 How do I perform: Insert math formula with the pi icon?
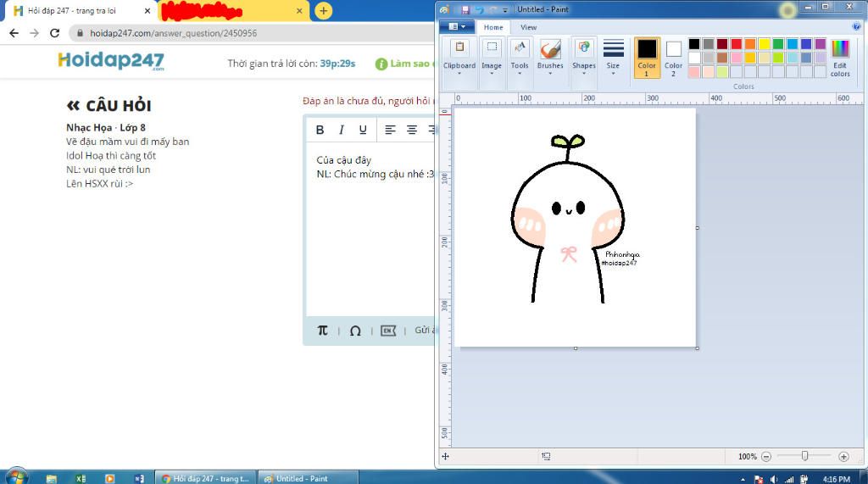pyautogui.click(x=323, y=331)
